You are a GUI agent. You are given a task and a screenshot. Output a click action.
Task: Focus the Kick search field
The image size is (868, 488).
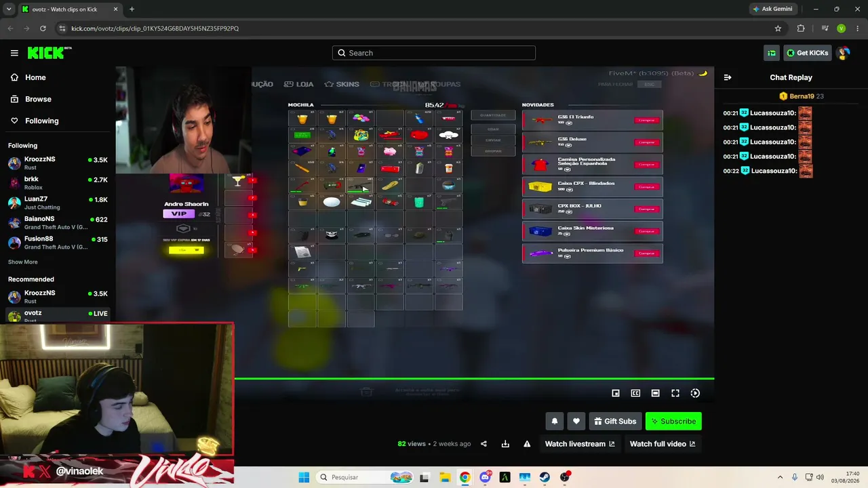tap(434, 53)
